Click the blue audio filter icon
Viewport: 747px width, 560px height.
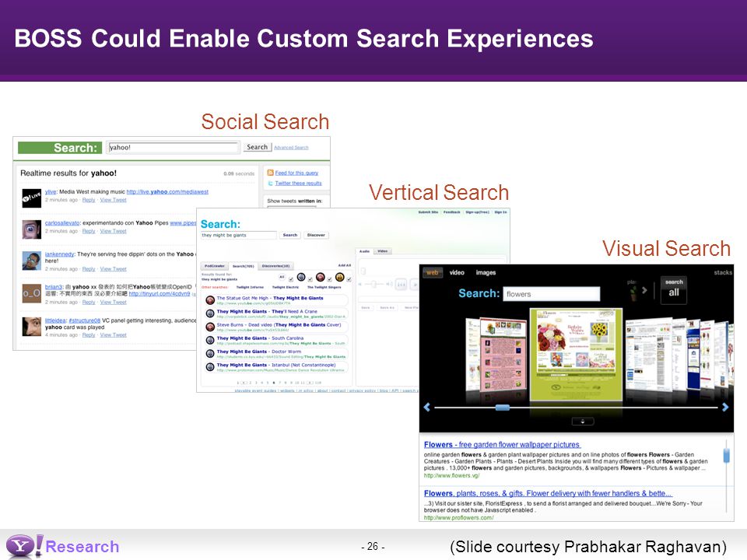(301, 277)
